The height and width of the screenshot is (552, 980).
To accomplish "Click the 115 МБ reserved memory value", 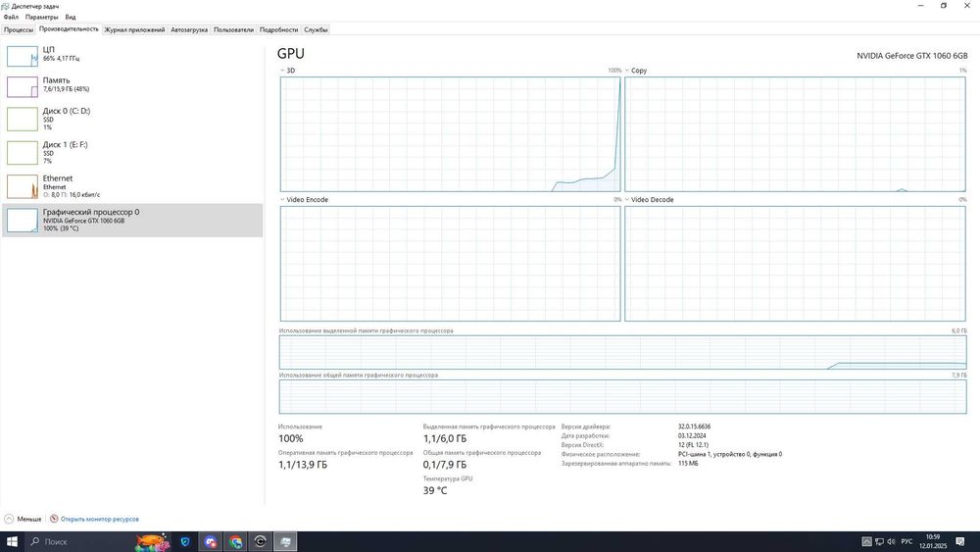I will point(688,463).
